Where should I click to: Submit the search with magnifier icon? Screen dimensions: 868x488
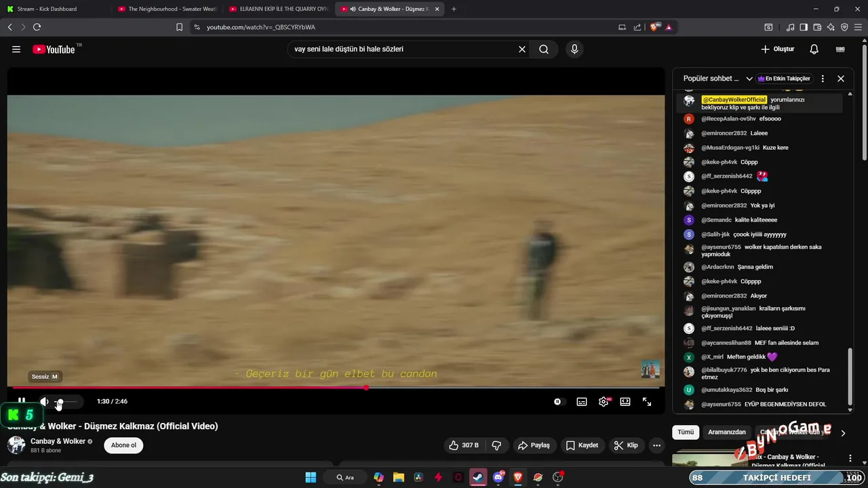tap(544, 49)
